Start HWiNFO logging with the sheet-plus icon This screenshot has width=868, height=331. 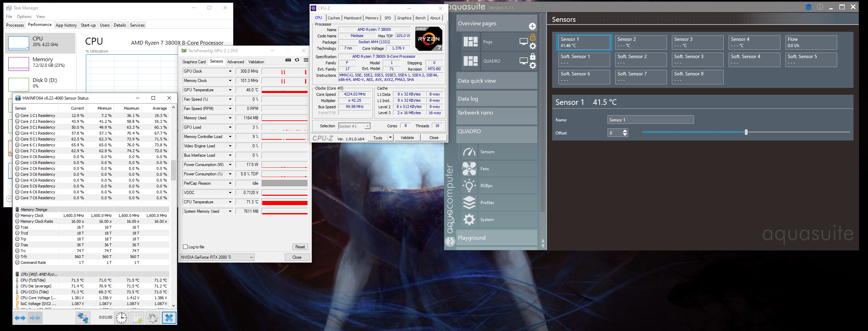(137, 318)
